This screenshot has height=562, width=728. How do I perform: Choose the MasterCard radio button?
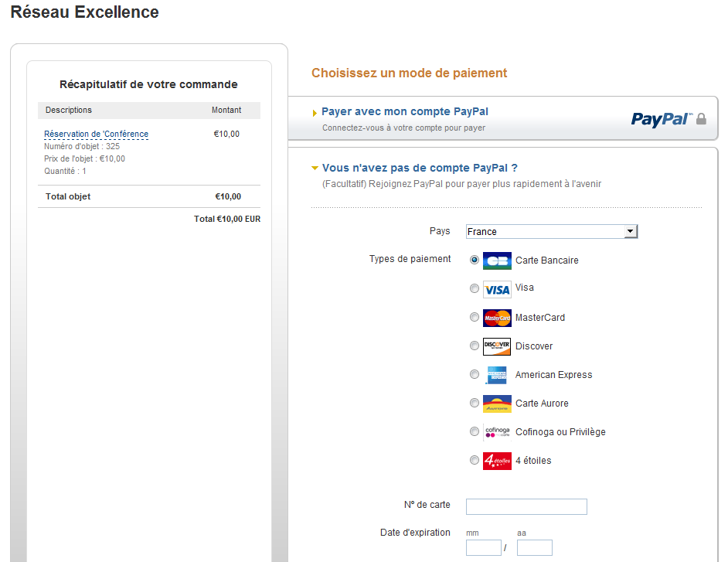click(x=474, y=317)
